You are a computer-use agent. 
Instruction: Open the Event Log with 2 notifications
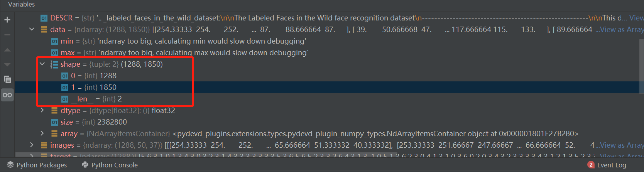607,165
